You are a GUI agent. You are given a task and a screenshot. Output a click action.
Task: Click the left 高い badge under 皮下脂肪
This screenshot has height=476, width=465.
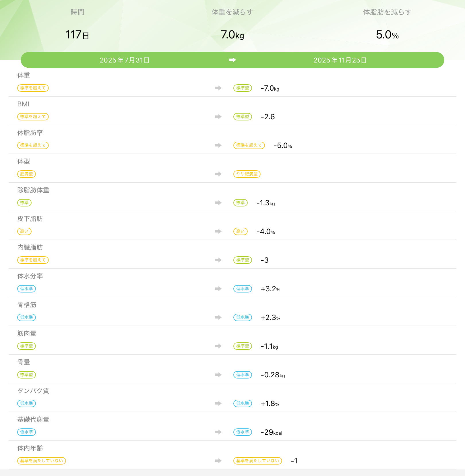click(24, 231)
